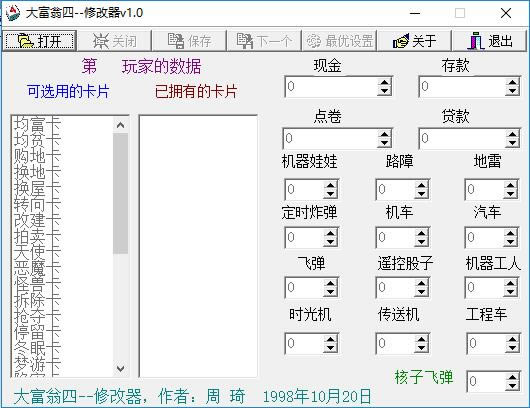Click the card list scrollbar thumb

point(121,193)
